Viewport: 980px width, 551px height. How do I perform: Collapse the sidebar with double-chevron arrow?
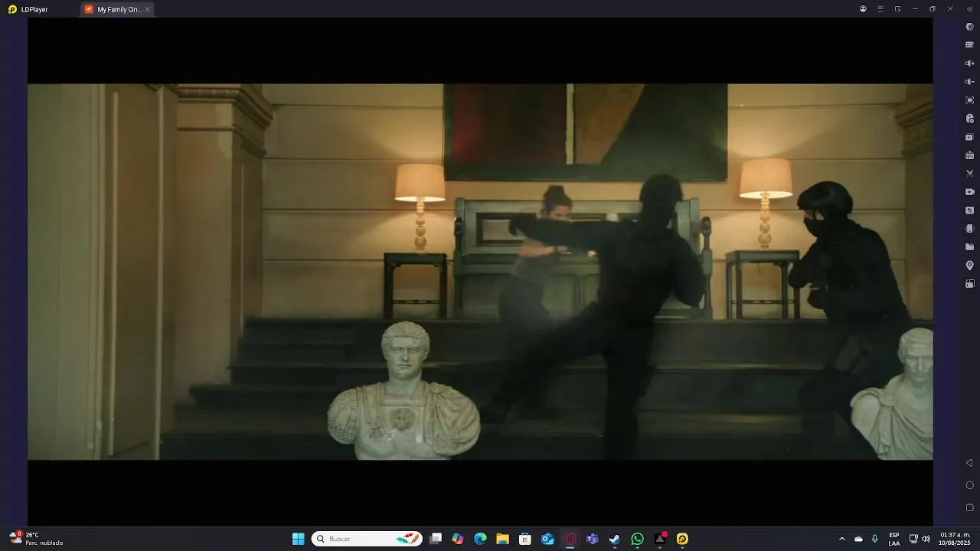pyautogui.click(x=969, y=9)
